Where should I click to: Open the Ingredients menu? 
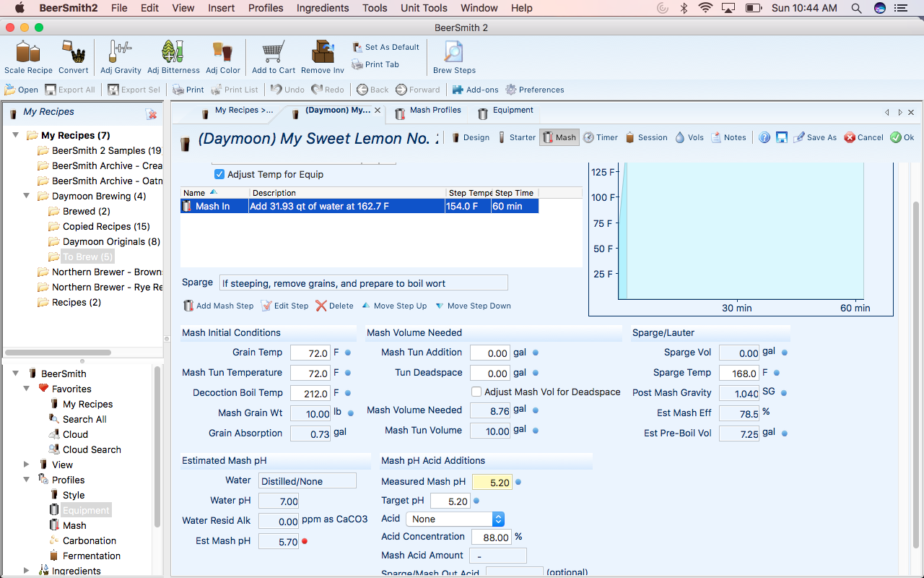click(323, 8)
